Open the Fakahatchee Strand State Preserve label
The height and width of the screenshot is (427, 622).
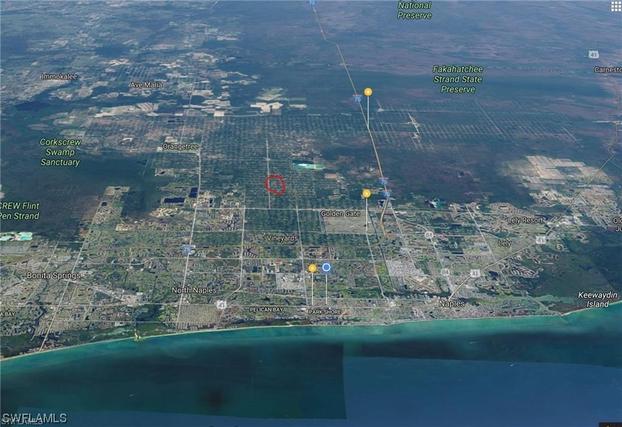[457, 79]
